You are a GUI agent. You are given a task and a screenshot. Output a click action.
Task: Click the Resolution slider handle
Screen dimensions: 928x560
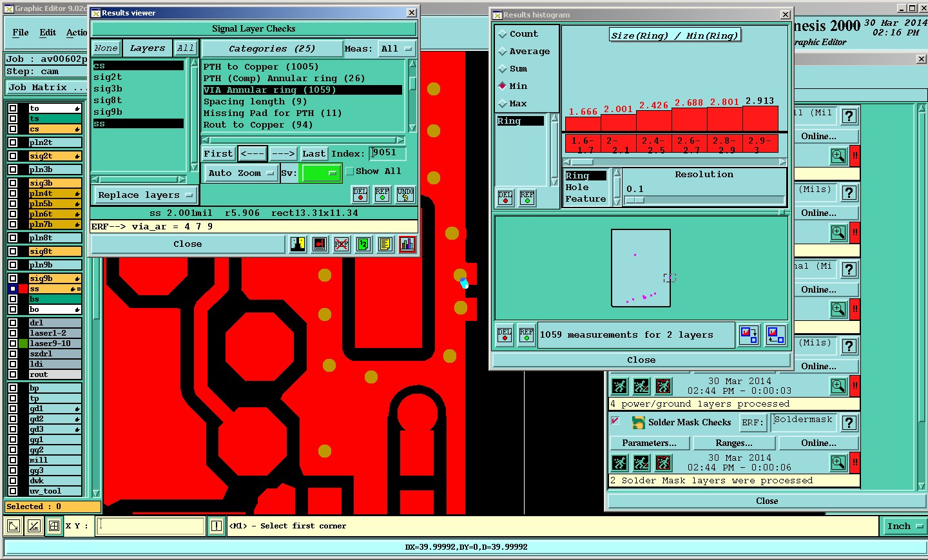[635, 200]
